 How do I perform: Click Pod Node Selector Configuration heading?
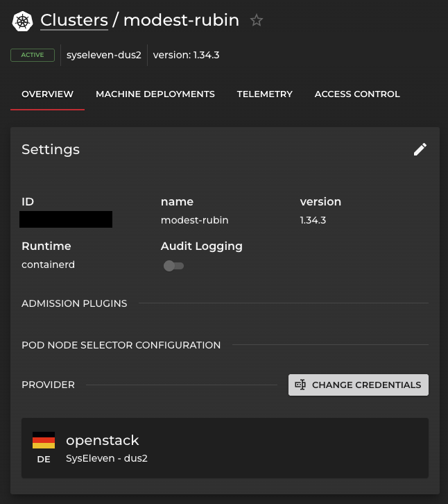click(121, 345)
